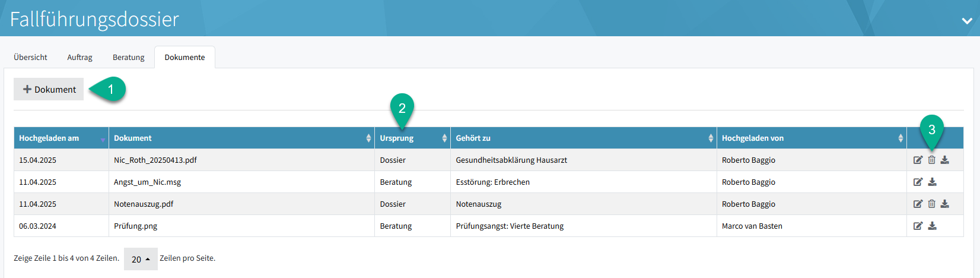
Task: Add a new document with + Dokument
Action: (49, 89)
